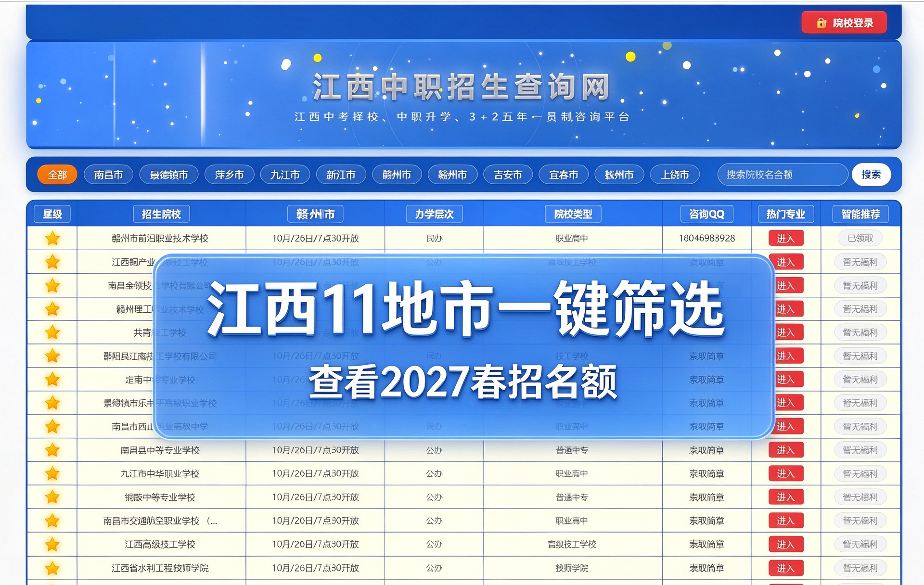
Task: Click 进入 for 九江市中华职业学校
Action: pyautogui.click(x=786, y=474)
